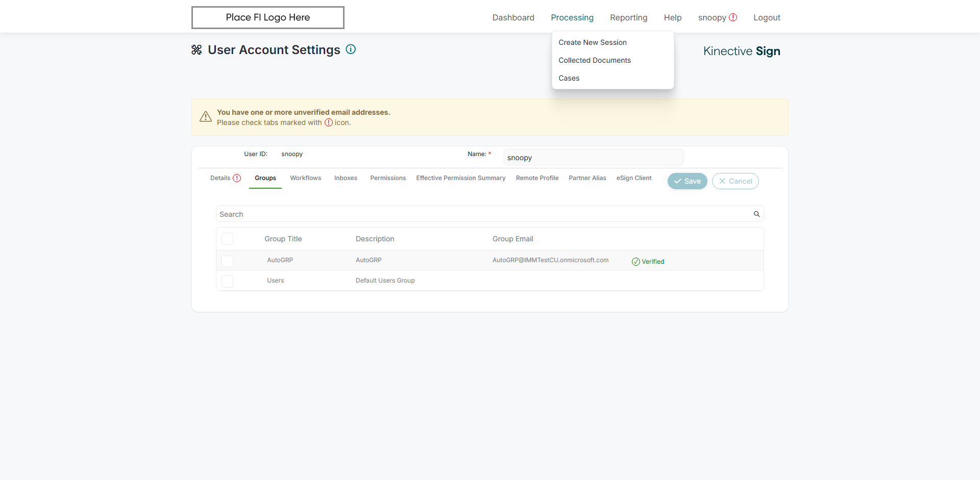Open the Help menu
980x480 pixels.
[672, 17]
